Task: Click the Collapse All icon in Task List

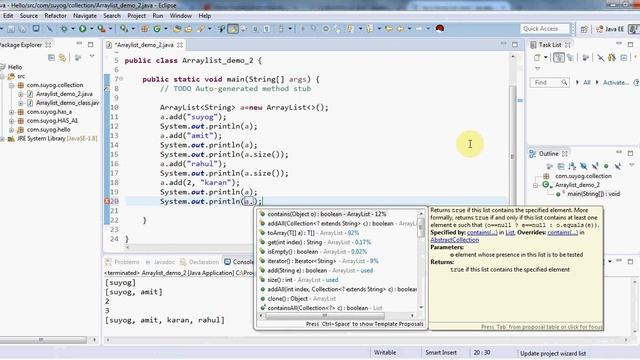Action: click(624, 58)
